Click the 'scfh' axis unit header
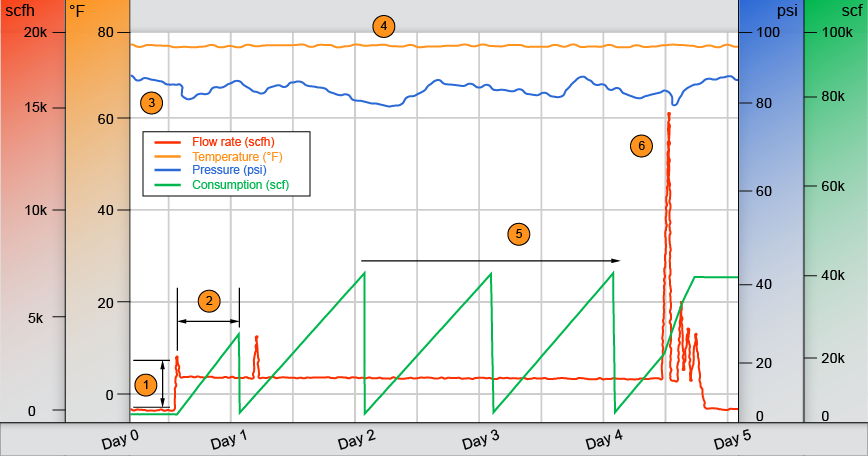The width and height of the screenshot is (868, 456). coord(19,11)
